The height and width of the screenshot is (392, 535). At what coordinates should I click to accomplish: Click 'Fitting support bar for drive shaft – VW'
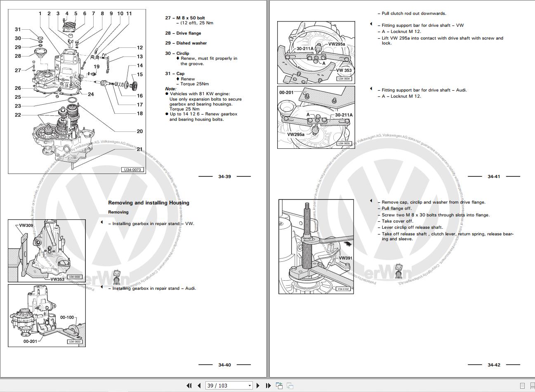pyautogui.click(x=420, y=25)
